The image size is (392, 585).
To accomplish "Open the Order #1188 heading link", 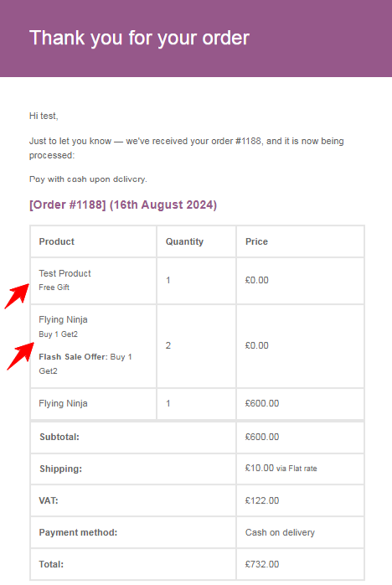I will pos(123,204).
